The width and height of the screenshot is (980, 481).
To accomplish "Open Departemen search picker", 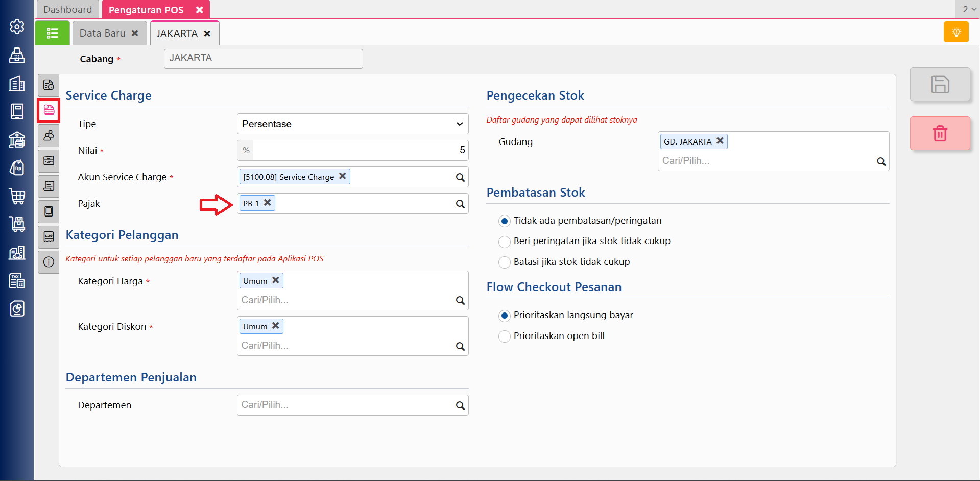I will 460,405.
